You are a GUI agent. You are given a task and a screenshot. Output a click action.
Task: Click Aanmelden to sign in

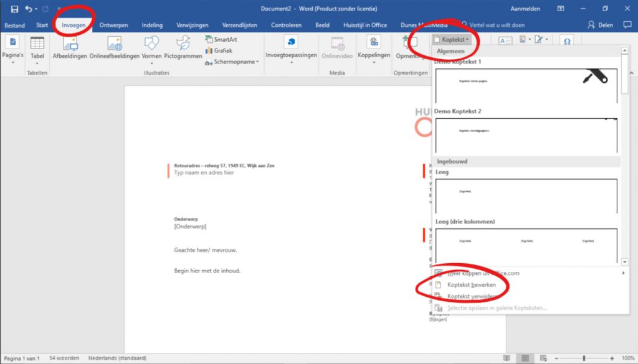(x=525, y=9)
